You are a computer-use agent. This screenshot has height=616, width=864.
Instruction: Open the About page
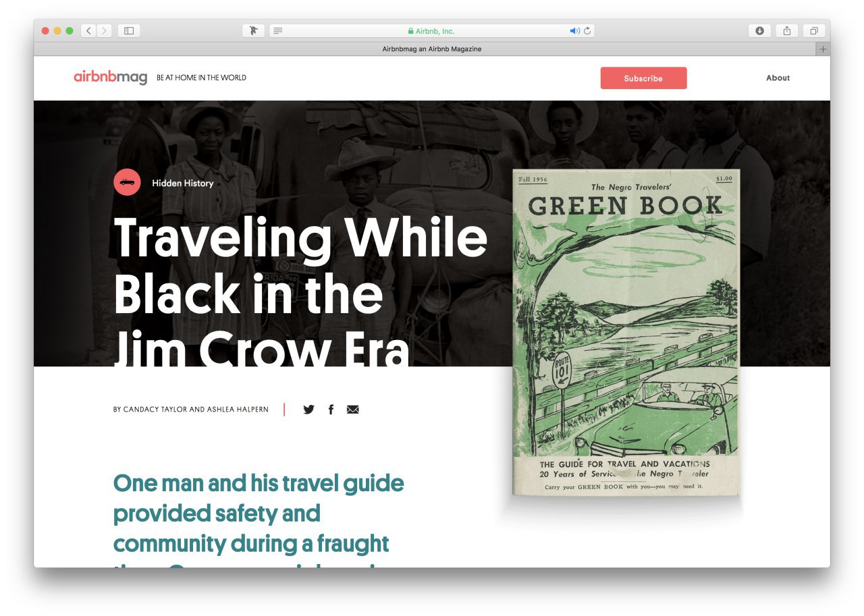coord(778,78)
